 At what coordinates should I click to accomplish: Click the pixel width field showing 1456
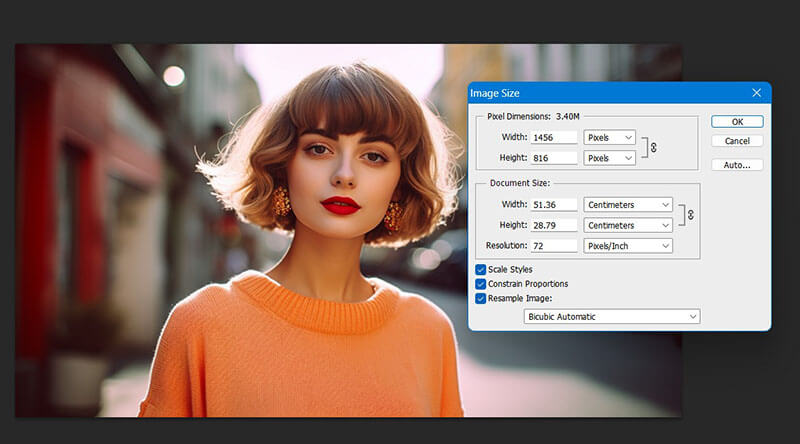[555, 137]
